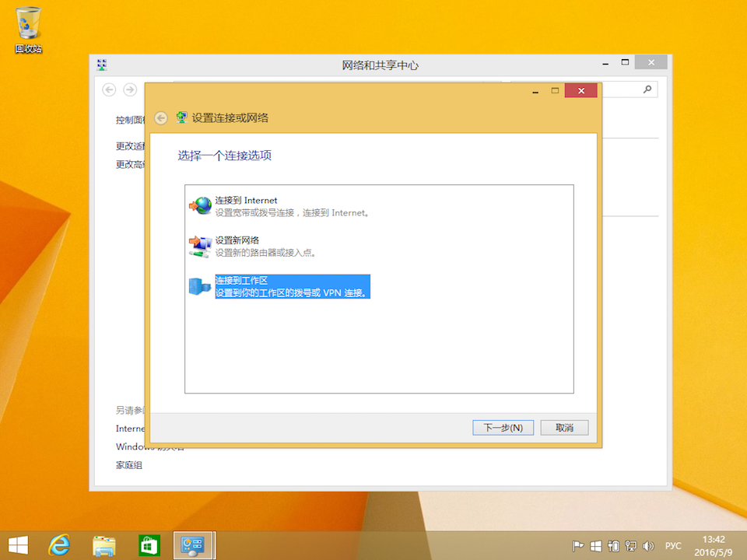The image size is (747, 560).
Task: Click the search magnifier in Network Center
Action: point(647,89)
